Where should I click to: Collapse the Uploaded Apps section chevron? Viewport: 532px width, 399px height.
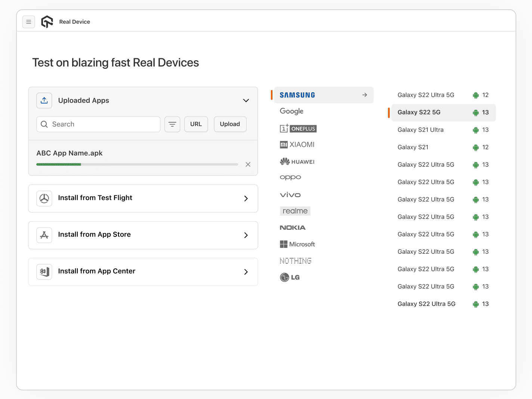pos(246,100)
